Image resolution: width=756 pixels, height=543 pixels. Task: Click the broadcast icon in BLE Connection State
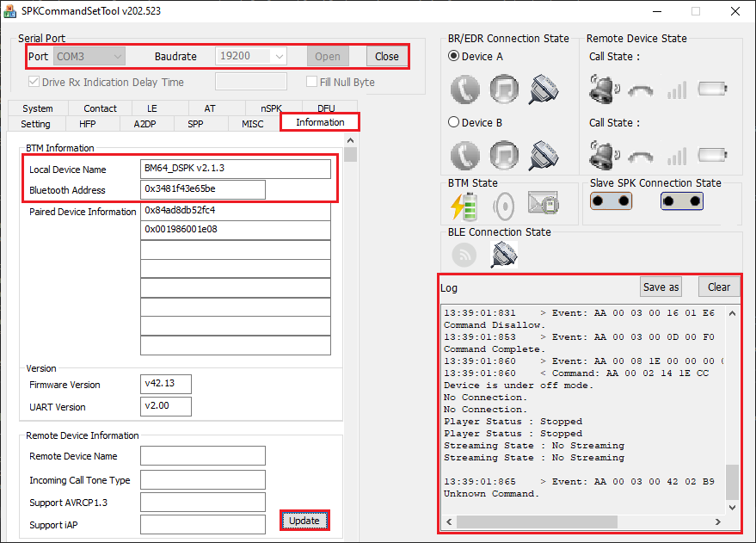click(x=464, y=255)
